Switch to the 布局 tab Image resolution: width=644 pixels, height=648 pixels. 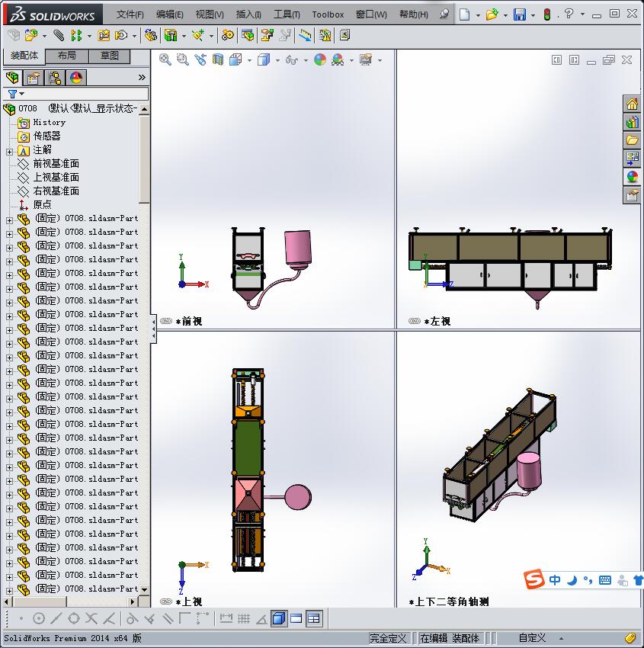tap(66, 56)
